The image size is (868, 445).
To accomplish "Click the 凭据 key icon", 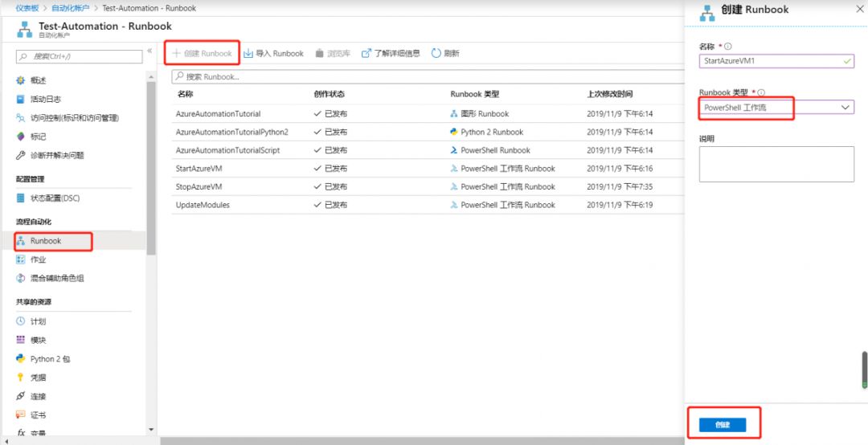I will [x=20, y=378].
